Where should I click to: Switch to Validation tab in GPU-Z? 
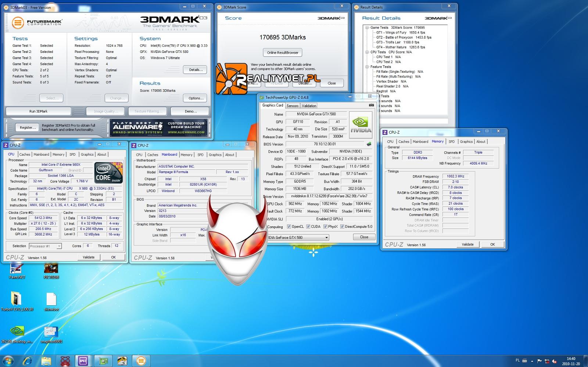pos(309,106)
